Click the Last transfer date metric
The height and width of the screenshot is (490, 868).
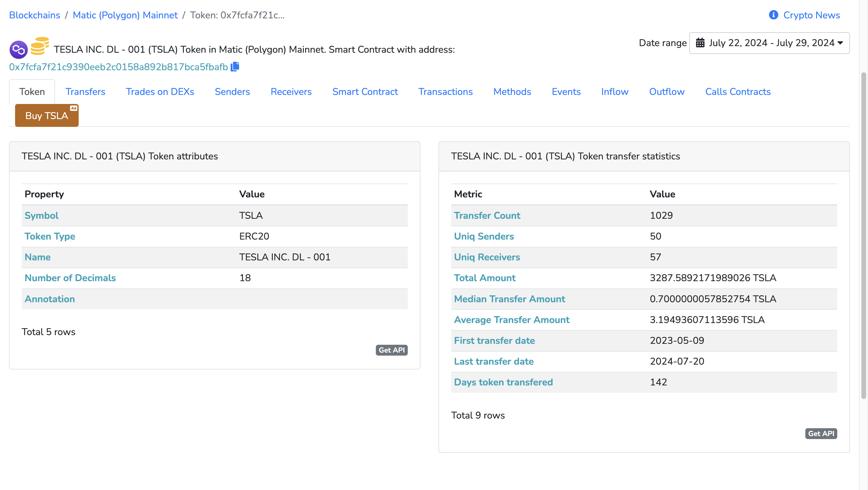click(494, 361)
